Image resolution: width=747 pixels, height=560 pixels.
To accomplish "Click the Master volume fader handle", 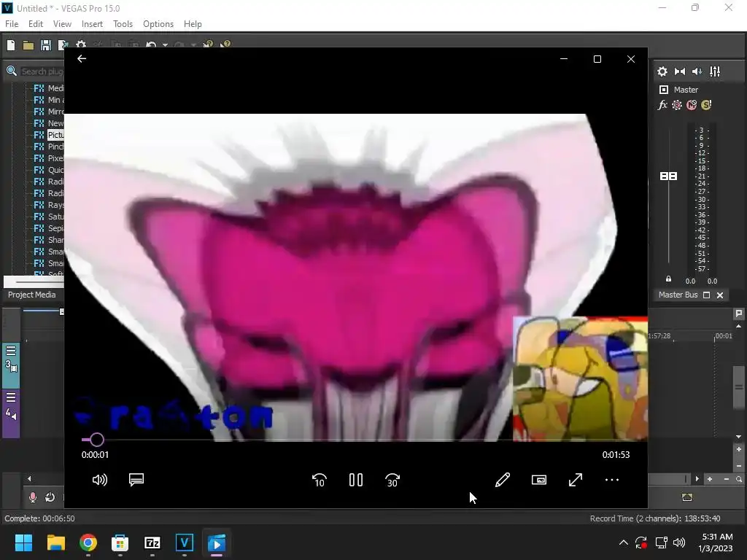I will click(x=668, y=176).
